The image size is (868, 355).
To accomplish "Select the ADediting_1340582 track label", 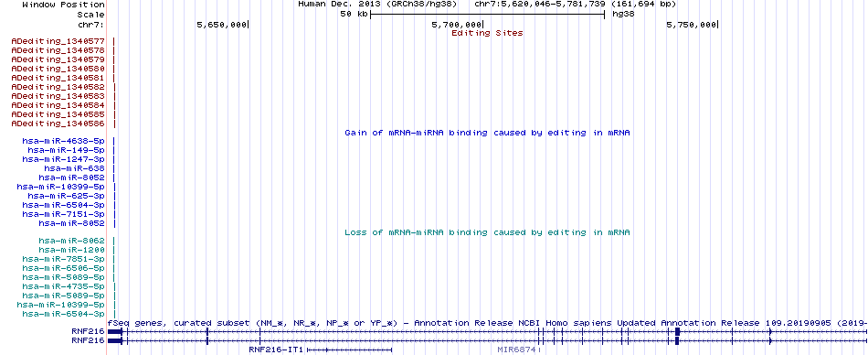I will (x=58, y=87).
